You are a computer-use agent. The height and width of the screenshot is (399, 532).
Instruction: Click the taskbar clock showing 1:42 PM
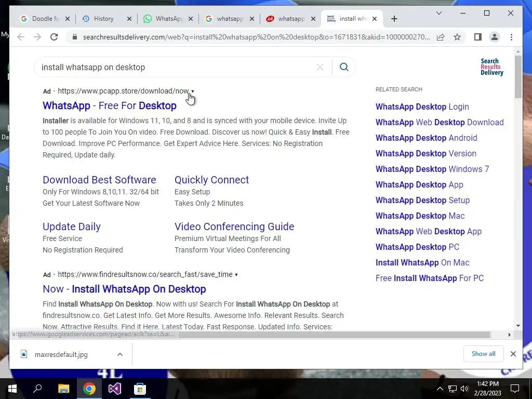[x=487, y=389]
